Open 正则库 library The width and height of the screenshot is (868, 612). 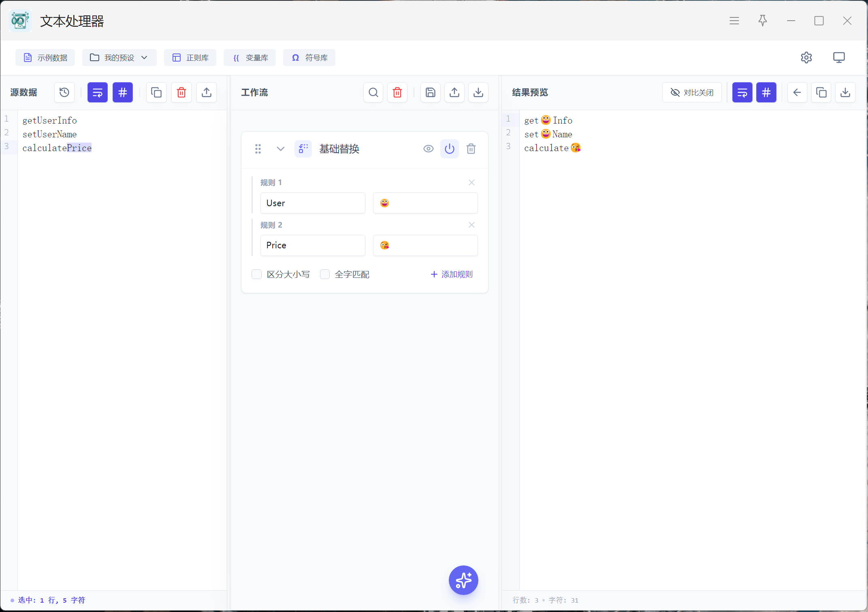click(190, 58)
